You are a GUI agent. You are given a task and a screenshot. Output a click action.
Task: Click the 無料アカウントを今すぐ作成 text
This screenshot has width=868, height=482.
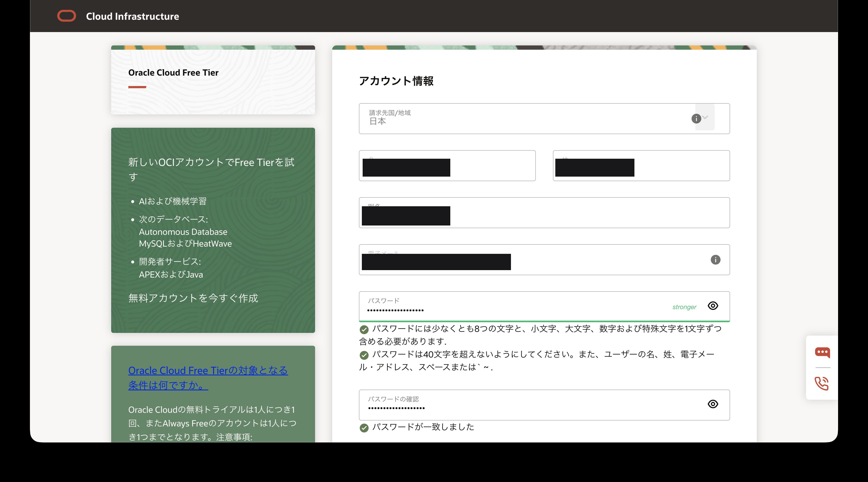193,298
